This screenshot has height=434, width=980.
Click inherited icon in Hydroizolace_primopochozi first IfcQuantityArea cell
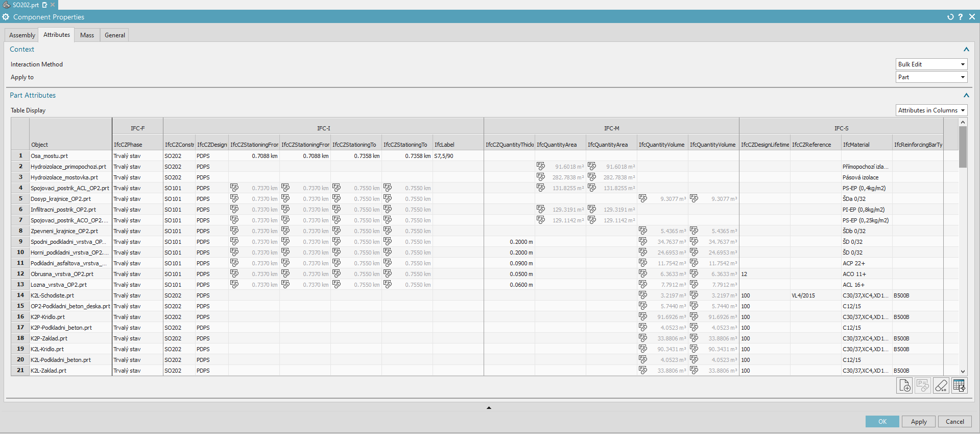coord(541,166)
